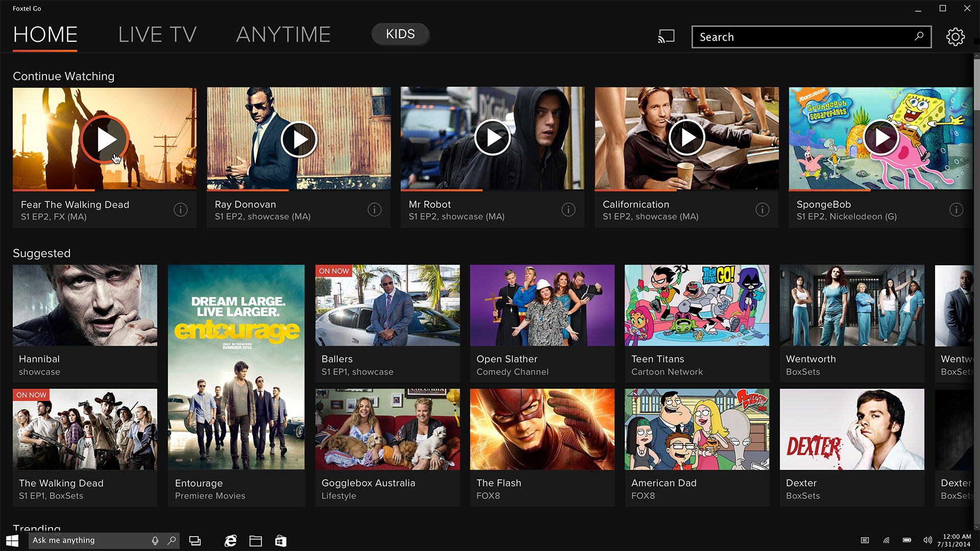
Task: Open the Hannibal showcase thumbnail
Action: pyautogui.click(x=85, y=305)
